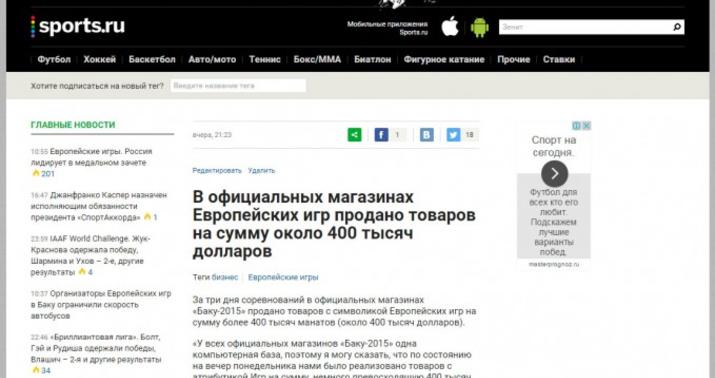
Task: Click the timestamp вчера, 21:23
Action: click(x=212, y=135)
